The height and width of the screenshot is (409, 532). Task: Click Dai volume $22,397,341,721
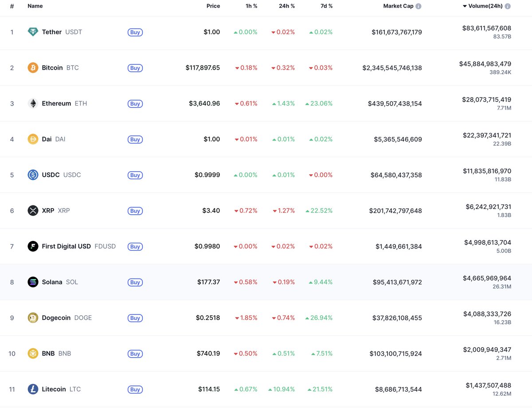coord(487,135)
